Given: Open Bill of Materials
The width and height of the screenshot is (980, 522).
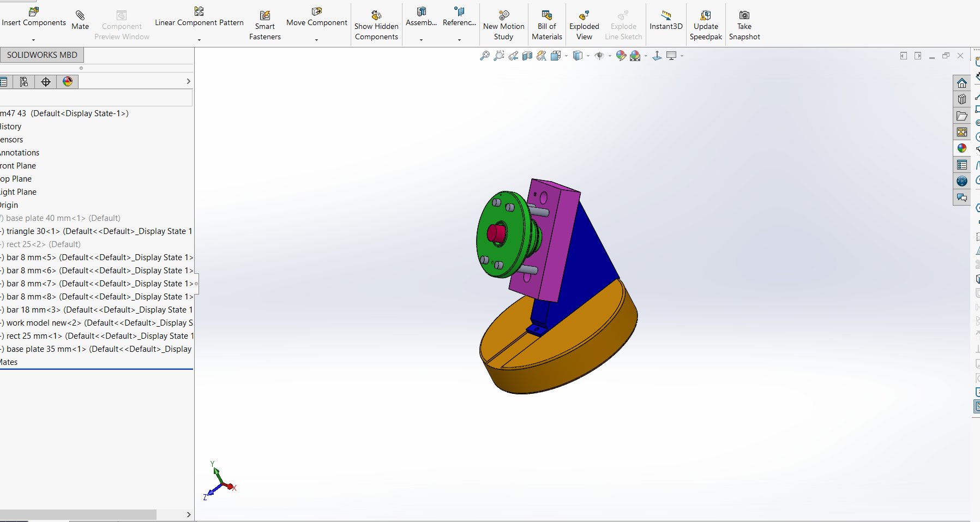Looking at the screenshot, I should [547, 25].
